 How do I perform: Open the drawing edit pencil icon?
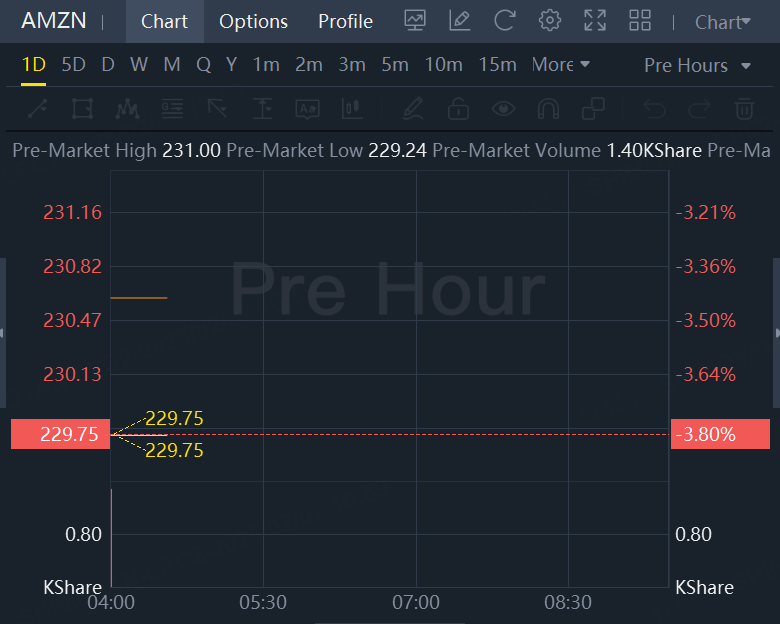460,20
